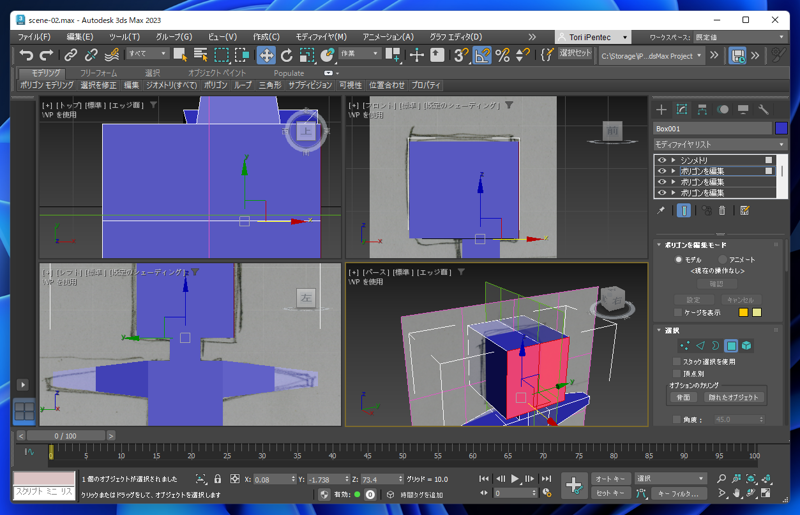
Task: Enable 角度 checkbox
Action: pos(677,420)
